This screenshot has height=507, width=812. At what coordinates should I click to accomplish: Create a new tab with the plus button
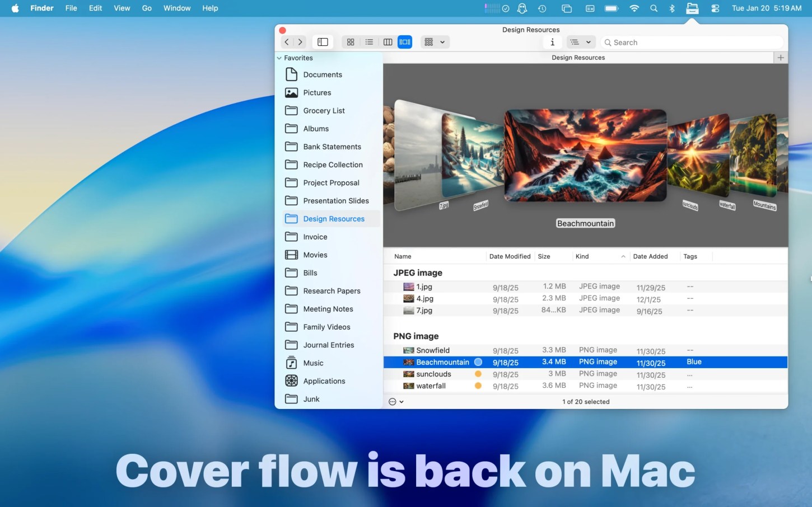pyautogui.click(x=781, y=57)
